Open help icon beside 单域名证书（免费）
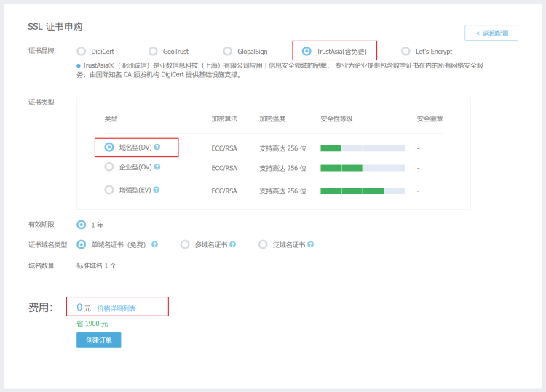This screenshot has width=546, height=392. [x=154, y=244]
